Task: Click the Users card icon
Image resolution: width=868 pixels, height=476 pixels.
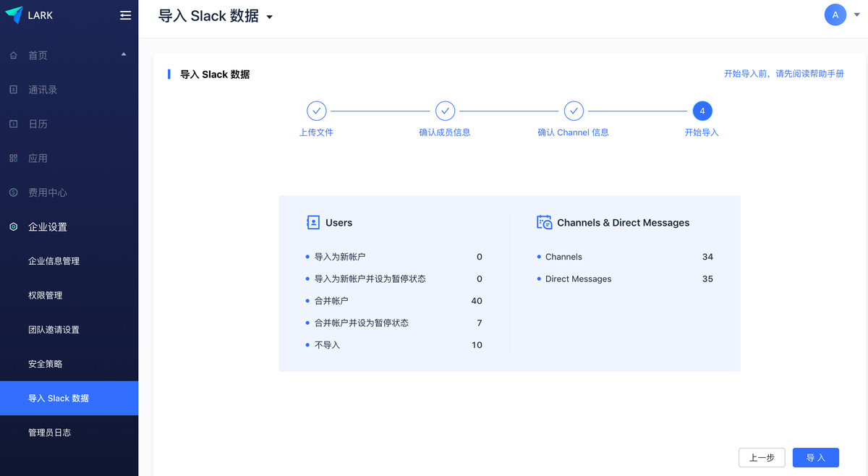Action: point(312,222)
